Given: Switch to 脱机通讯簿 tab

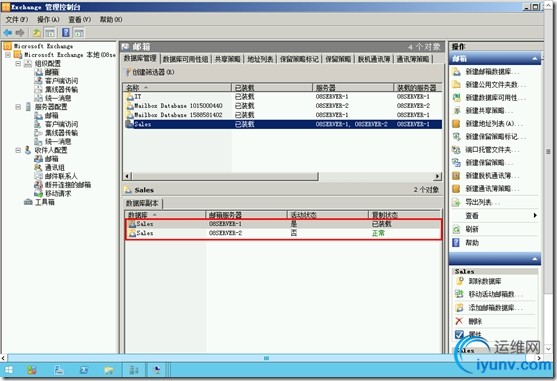Looking at the screenshot, I should pos(374,59).
